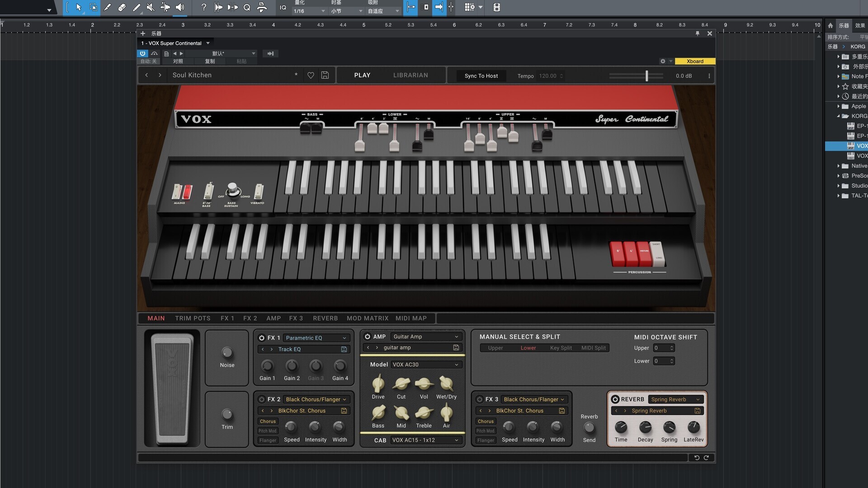Click the Tempo 120.00 field

551,76
